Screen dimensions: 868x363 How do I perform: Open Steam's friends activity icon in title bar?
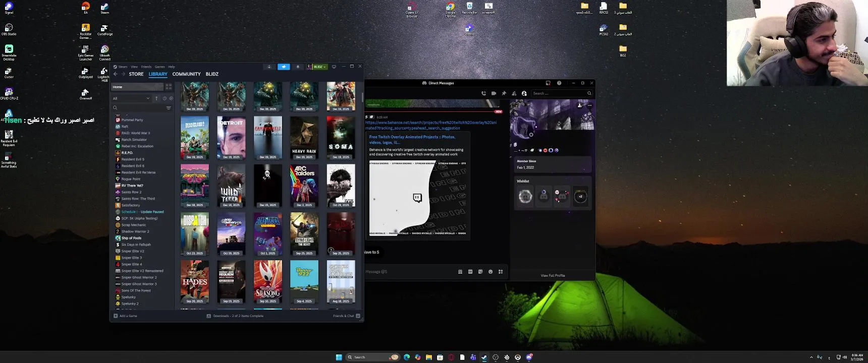(269, 67)
